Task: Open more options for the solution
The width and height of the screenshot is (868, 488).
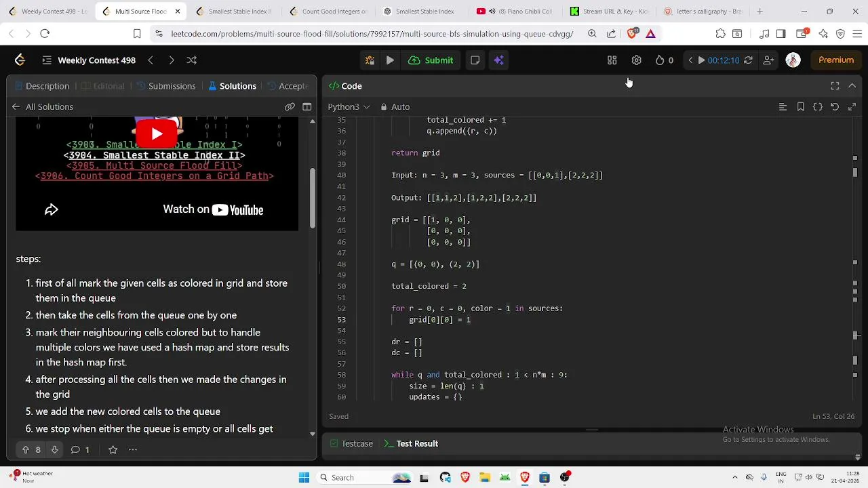Action: pyautogui.click(x=133, y=449)
